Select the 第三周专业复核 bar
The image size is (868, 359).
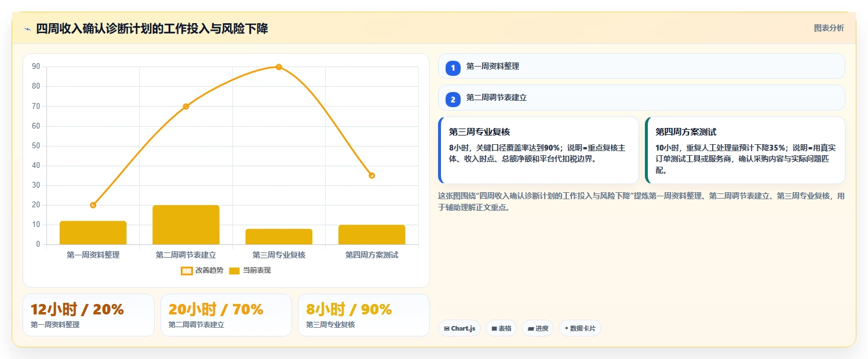(x=279, y=237)
